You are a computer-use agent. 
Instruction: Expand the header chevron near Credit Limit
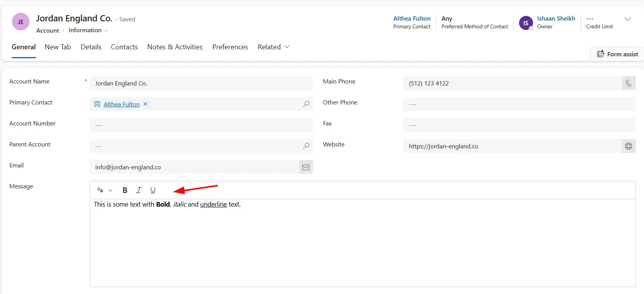point(627,19)
